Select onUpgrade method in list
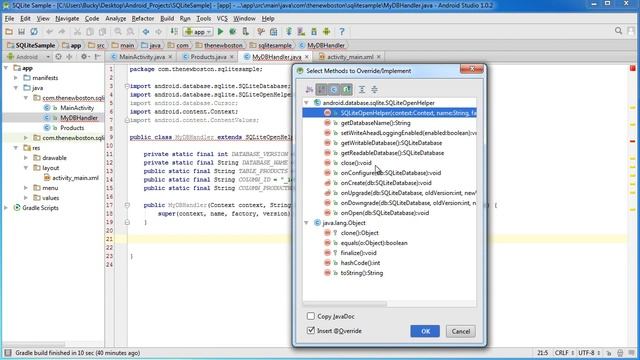 (x=408, y=193)
